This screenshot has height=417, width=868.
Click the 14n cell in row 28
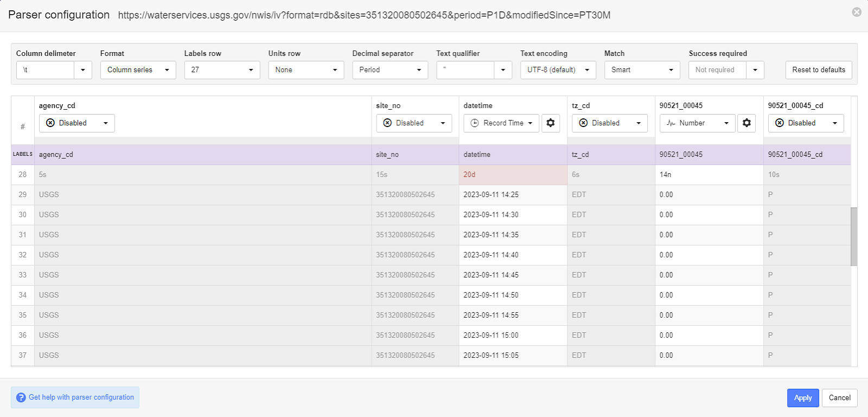tap(709, 175)
